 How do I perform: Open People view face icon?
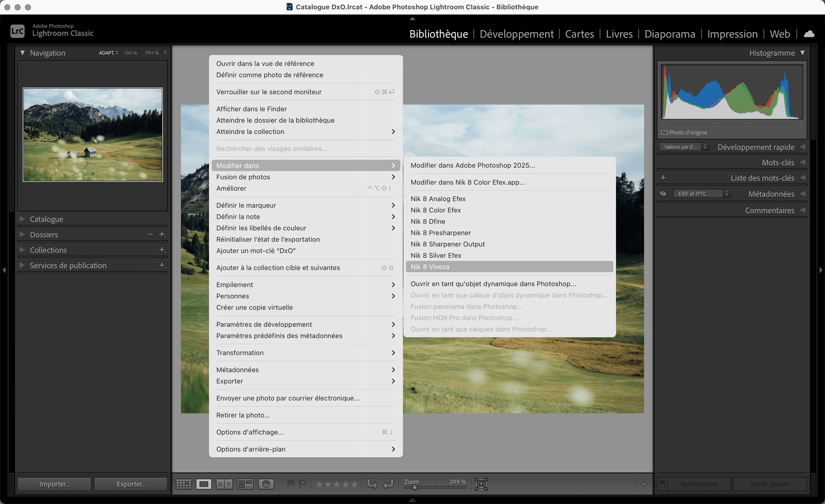click(266, 484)
